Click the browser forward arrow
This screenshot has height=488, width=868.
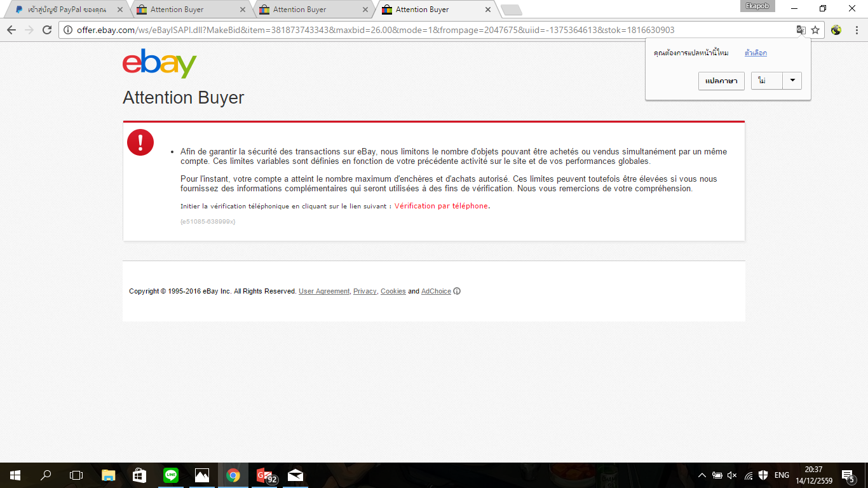coord(29,30)
